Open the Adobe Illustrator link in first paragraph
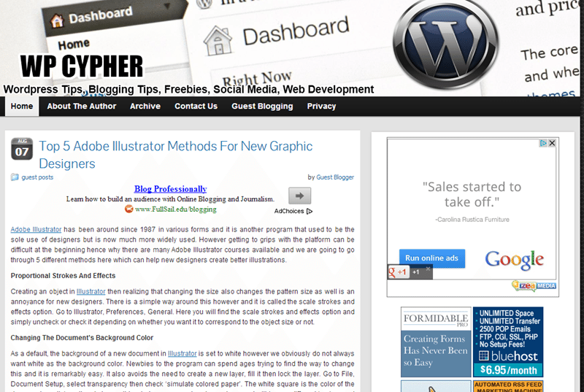The height and width of the screenshot is (392, 584). tap(36, 229)
